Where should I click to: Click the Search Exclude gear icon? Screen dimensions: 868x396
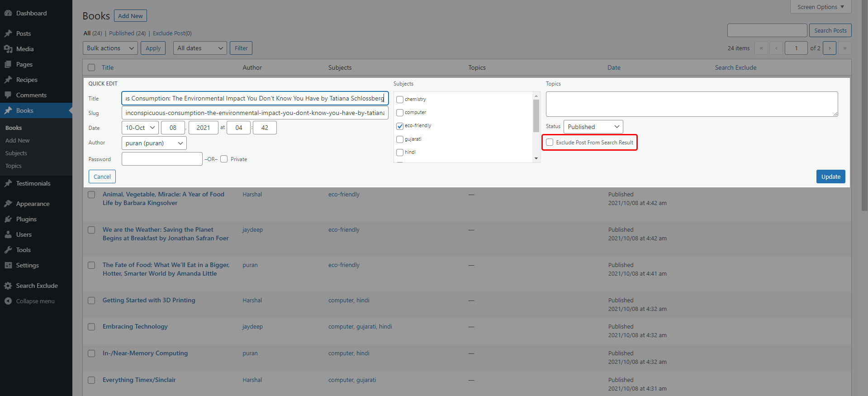click(x=8, y=286)
